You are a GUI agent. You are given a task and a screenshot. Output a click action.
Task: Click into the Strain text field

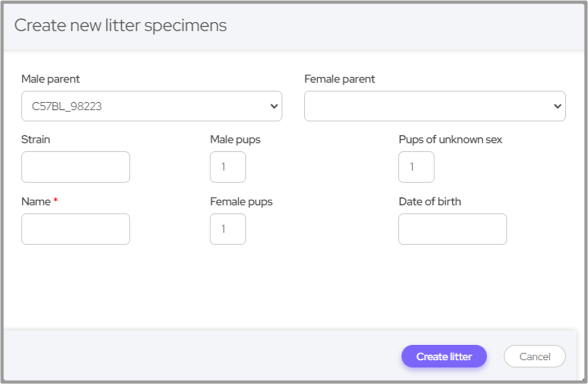[75, 167]
